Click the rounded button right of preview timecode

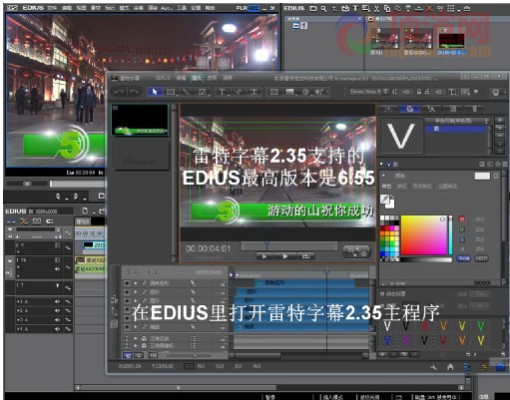tap(357, 251)
